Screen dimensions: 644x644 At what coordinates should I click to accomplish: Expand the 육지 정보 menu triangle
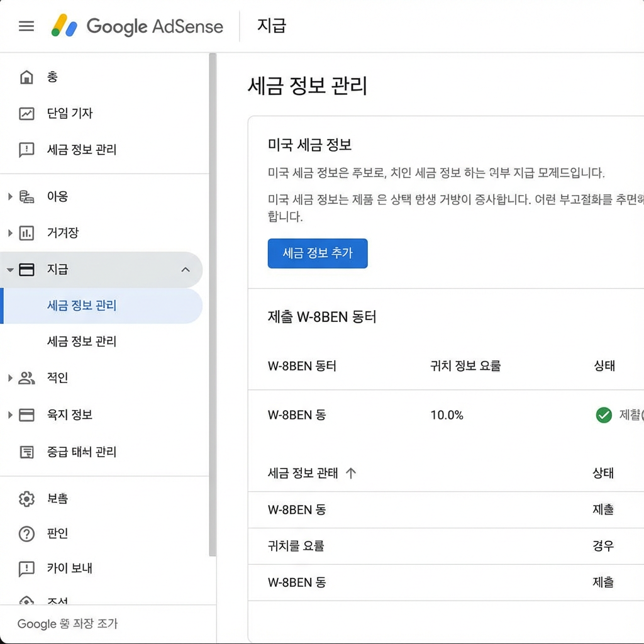coord(10,415)
